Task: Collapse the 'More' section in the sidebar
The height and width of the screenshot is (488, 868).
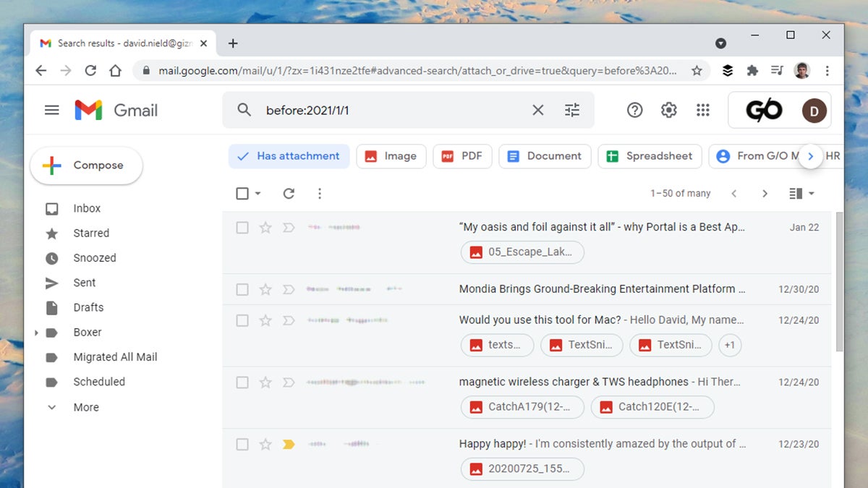Action: (51, 407)
